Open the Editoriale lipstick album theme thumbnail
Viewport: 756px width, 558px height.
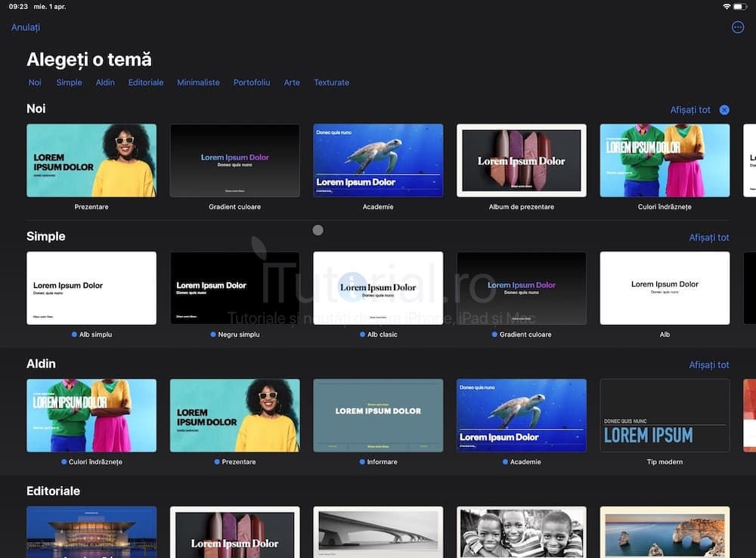(235, 532)
